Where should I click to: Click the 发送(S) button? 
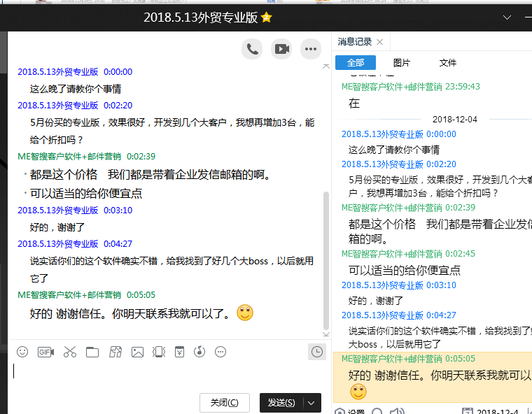[281, 403]
